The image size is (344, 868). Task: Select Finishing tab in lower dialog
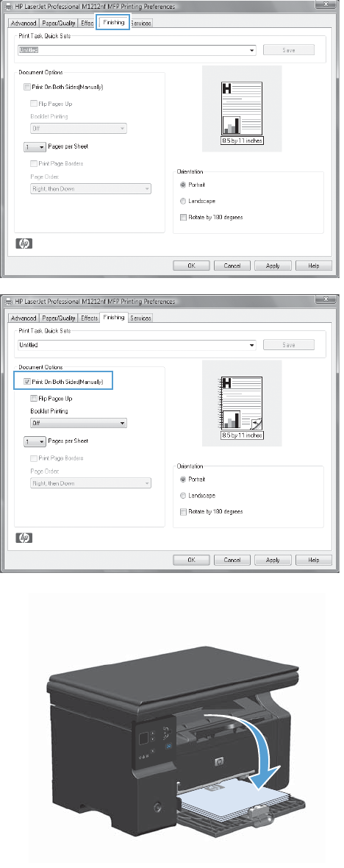point(113,317)
